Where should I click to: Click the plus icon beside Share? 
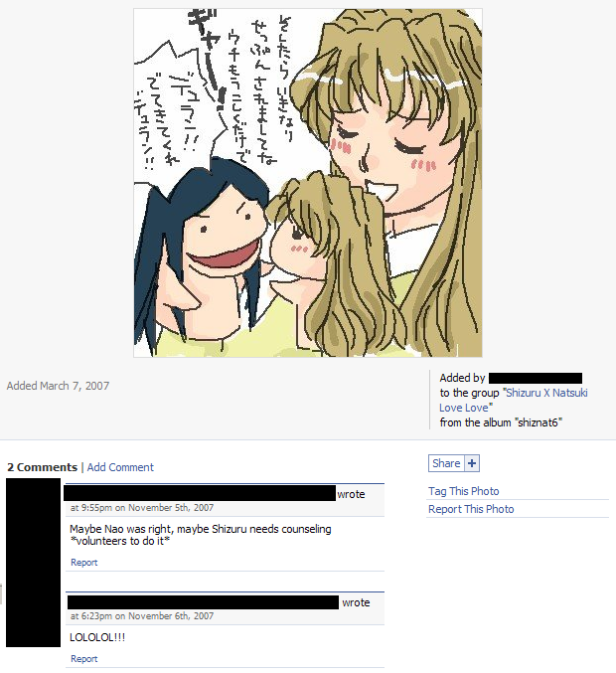tap(472, 463)
